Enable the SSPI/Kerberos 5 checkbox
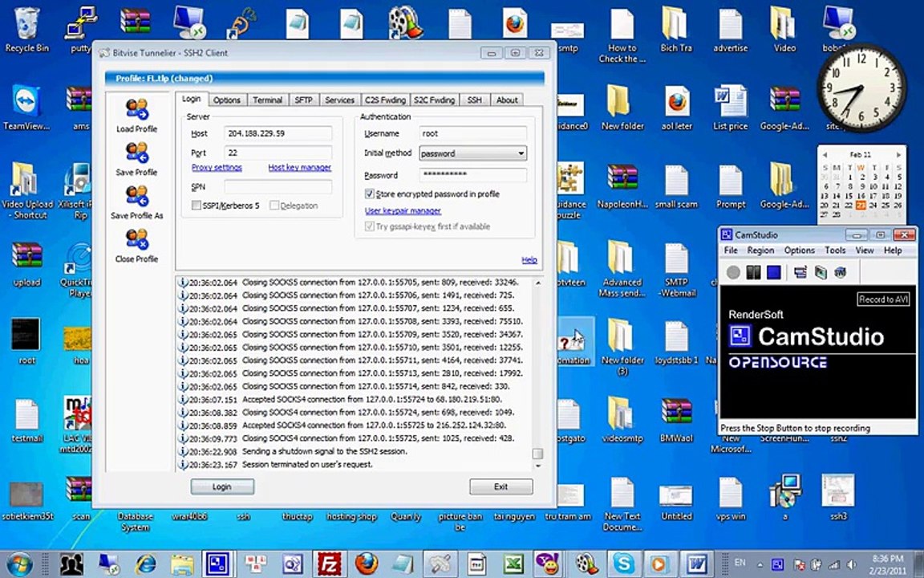The height and width of the screenshot is (578, 924). coord(197,206)
